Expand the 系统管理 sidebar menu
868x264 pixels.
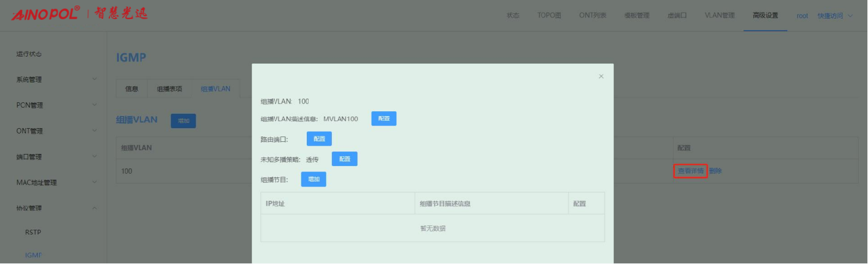(55, 79)
